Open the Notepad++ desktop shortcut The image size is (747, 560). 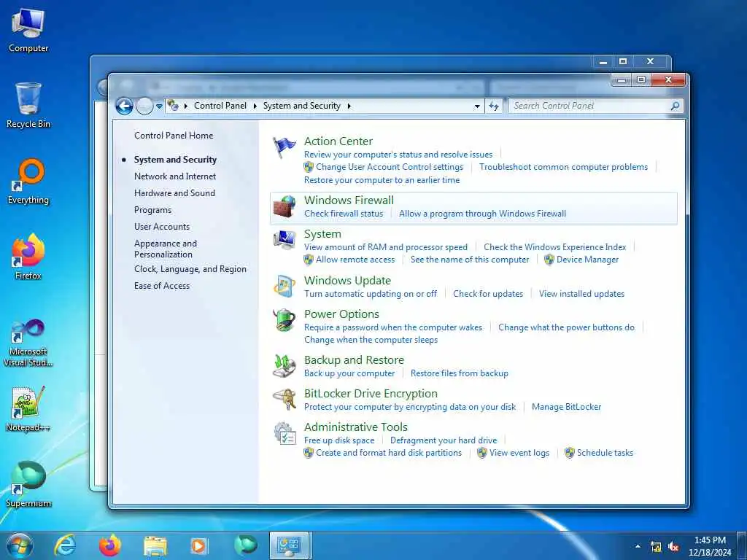[28, 408]
